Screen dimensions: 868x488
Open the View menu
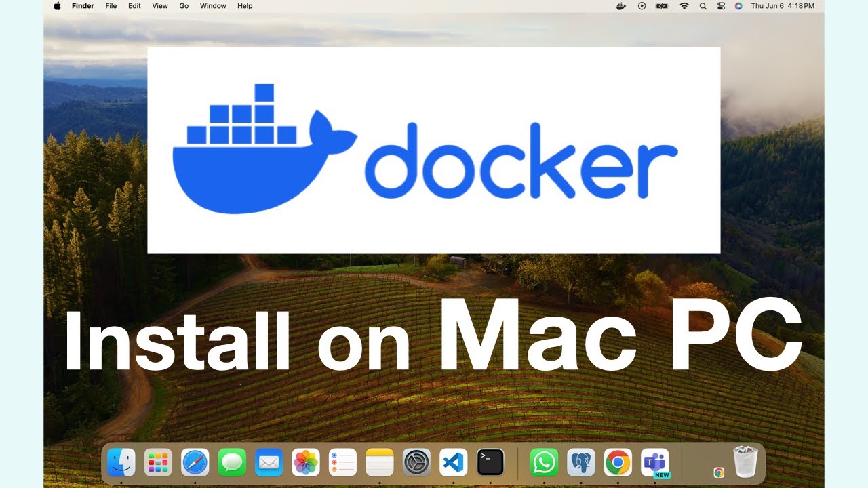(x=160, y=6)
